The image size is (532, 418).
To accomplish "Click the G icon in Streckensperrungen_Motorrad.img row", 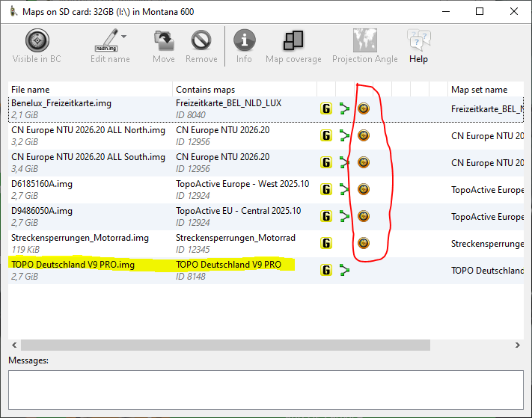I will click(x=326, y=243).
